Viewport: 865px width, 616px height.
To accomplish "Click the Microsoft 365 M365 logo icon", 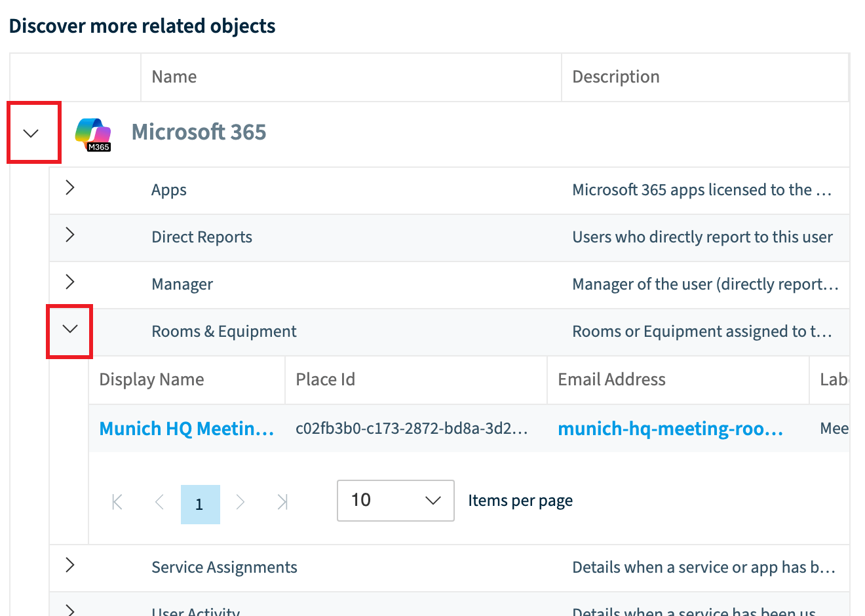I will [x=93, y=134].
